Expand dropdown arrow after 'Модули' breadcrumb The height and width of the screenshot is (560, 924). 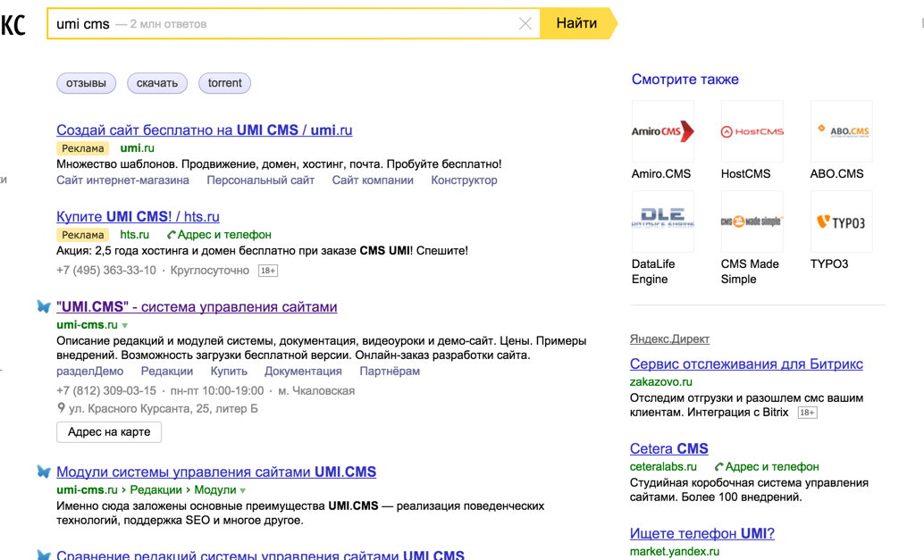243,490
